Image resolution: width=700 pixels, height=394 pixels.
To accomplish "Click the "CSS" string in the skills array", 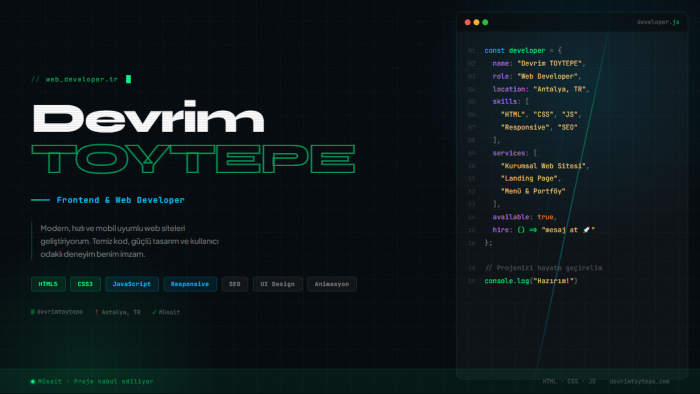I will pyautogui.click(x=543, y=115).
